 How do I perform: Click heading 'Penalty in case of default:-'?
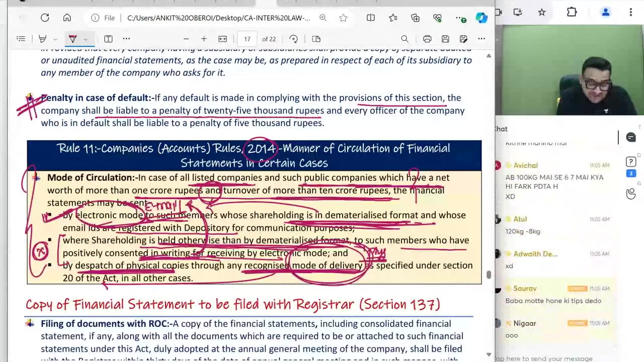point(97,98)
